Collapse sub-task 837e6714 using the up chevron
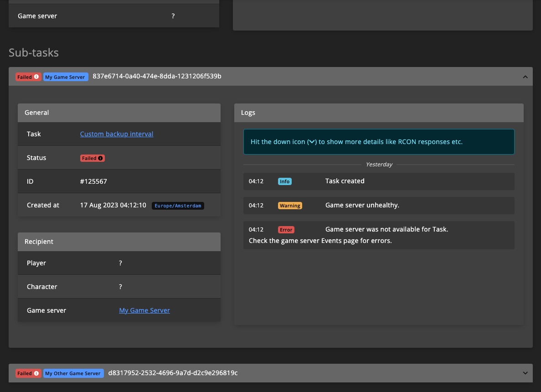This screenshot has height=392, width=541. (525, 77)
